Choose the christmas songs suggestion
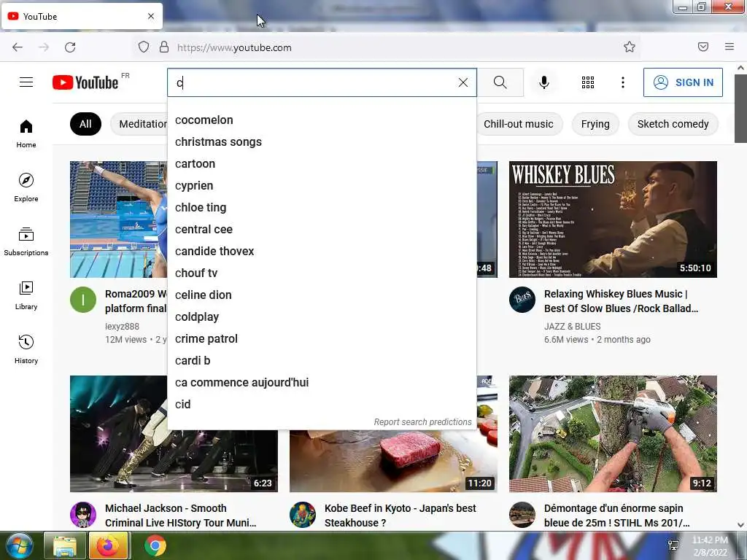This screenshot has width=747, height=560. [x=322, y=142]
